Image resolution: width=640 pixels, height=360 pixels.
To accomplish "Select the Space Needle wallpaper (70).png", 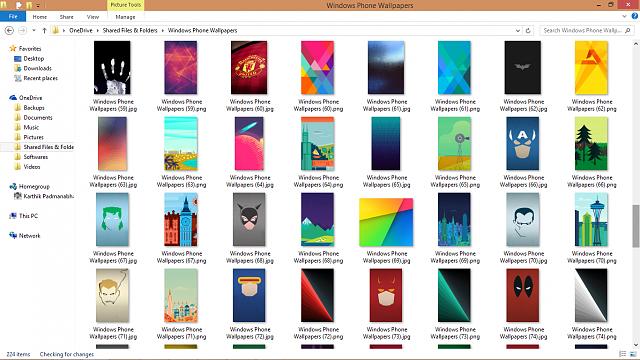I will tap(591, 220).
